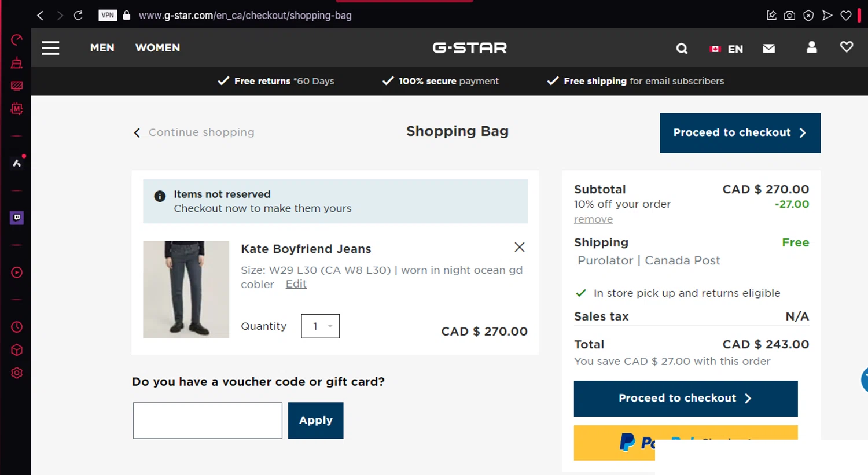The width and height of the screenshot is (868, 475).
Task: Click the Shopping Bag heading
Action: pyautogui.click(x=457, y=131)
